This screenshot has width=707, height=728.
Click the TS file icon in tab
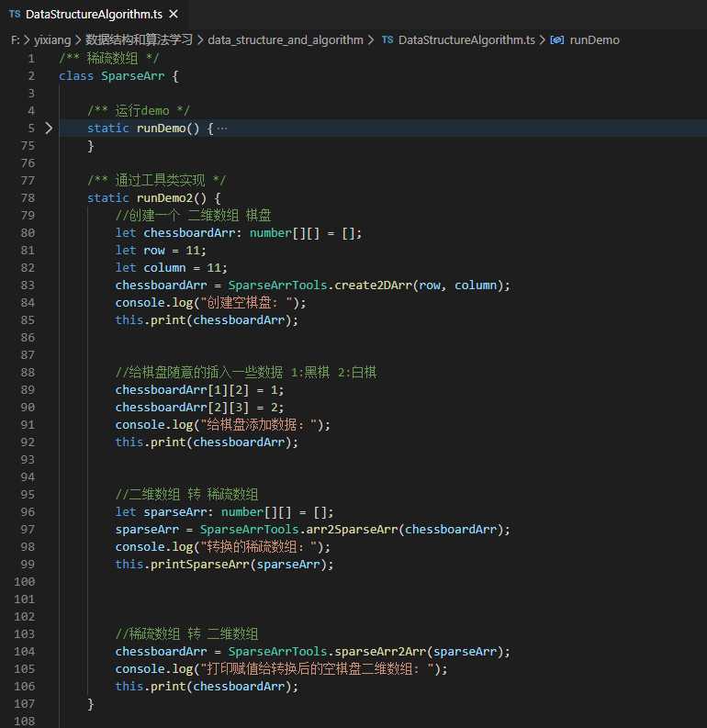click(15, 15)
